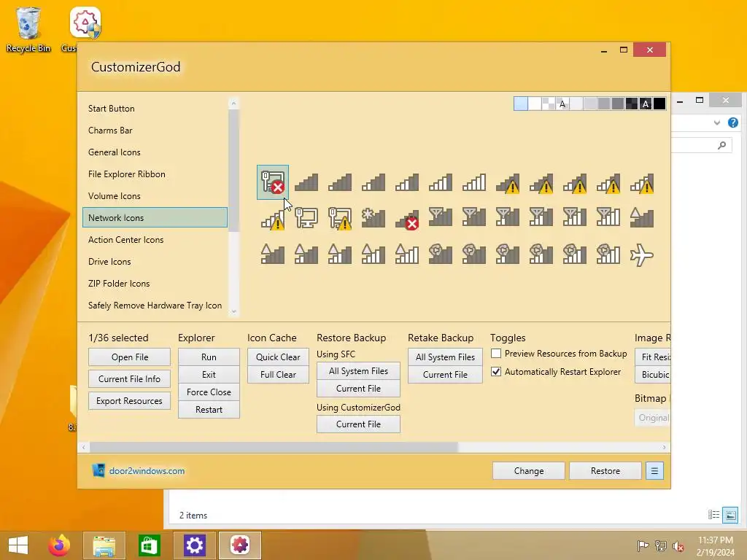Choose the solid black preview background swatch

(659, 104)
